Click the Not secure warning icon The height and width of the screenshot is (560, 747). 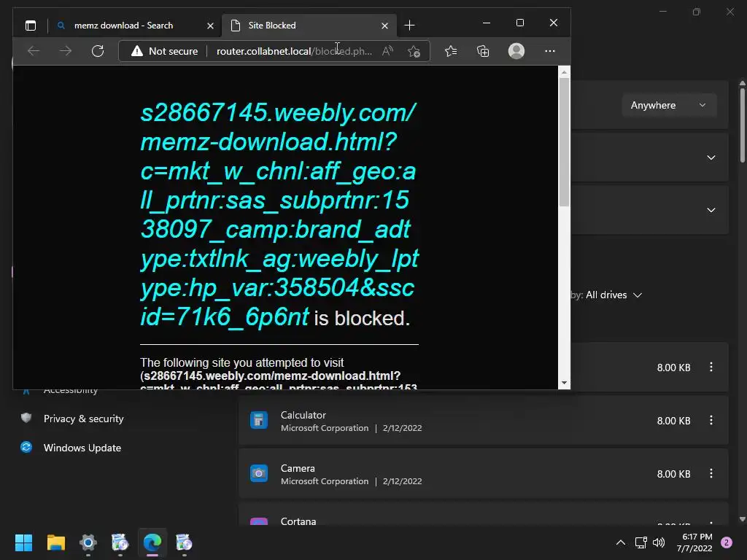(137, 51)
